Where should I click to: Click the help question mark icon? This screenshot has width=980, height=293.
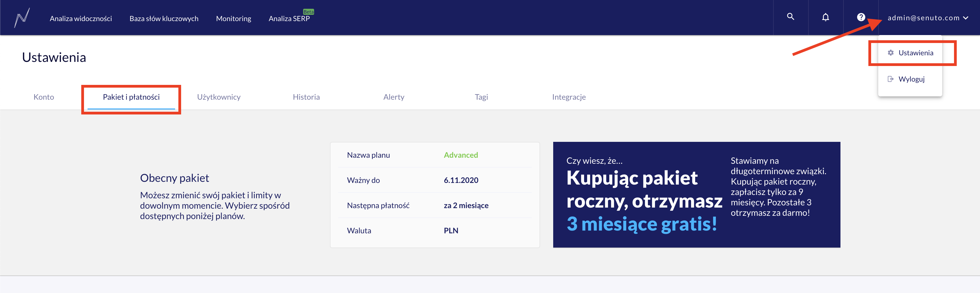pyautogui.click(x=861, y=17)
